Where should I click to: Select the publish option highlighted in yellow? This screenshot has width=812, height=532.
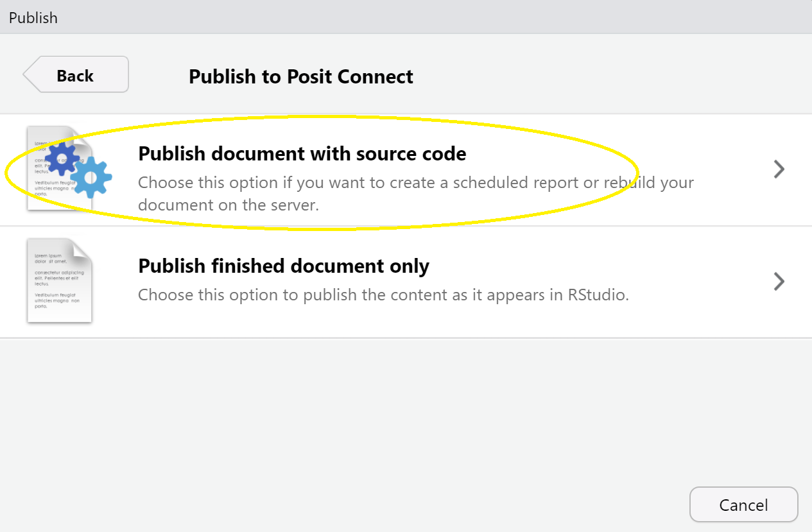pyautogui.click(x=302, y=154)
